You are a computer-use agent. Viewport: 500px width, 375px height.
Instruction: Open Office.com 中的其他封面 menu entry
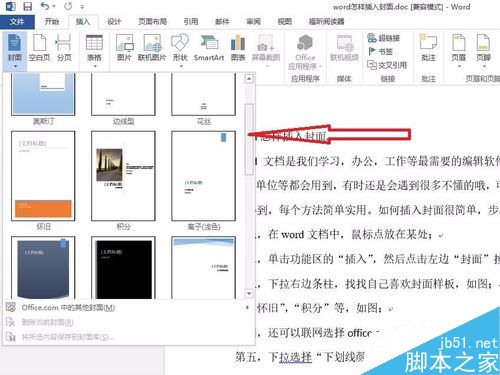tap(128, 307)
